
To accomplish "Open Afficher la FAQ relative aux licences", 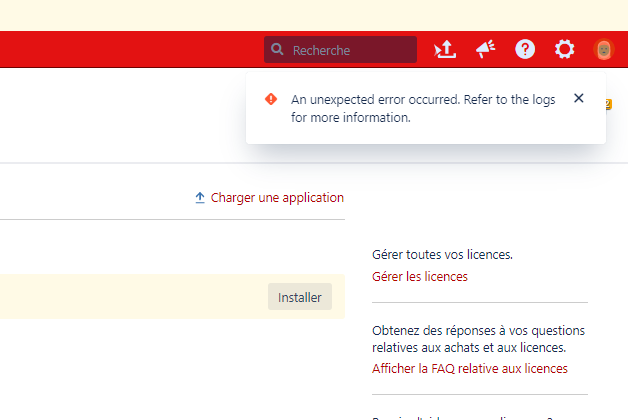I will pos(470,368).
